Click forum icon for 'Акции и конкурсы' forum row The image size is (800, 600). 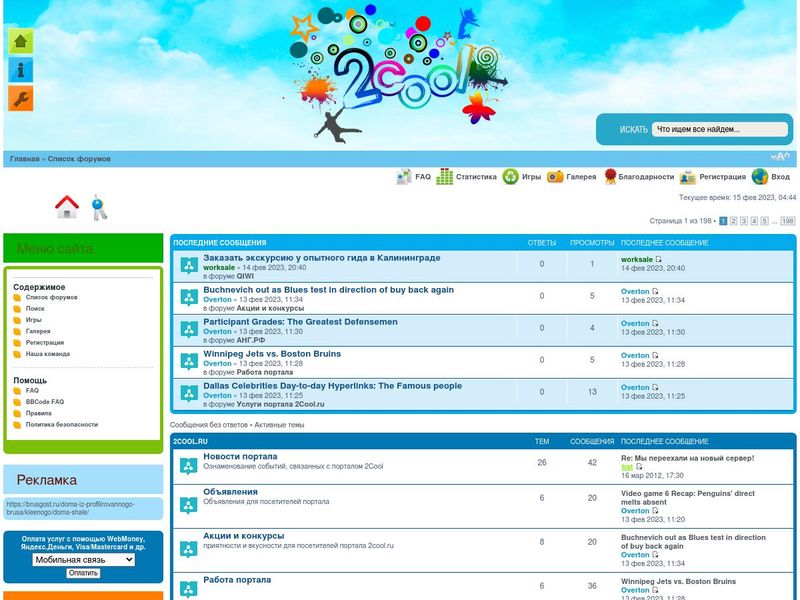pos(189,549)
